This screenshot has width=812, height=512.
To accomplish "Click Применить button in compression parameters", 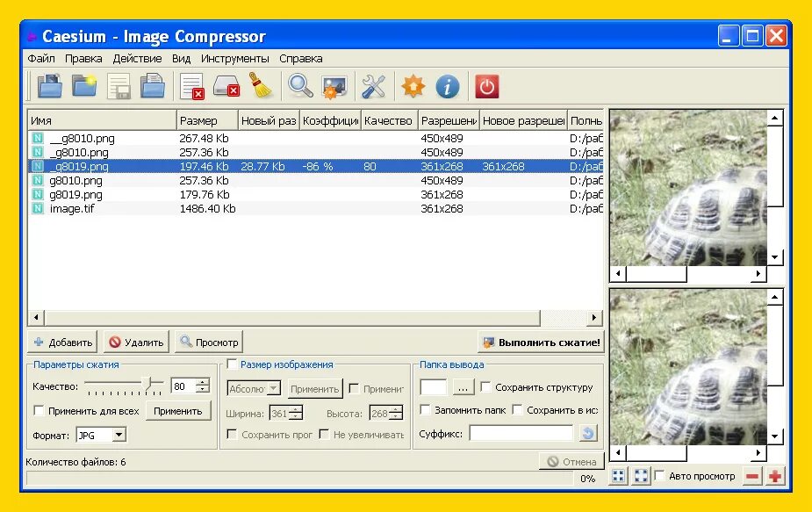I will pyautogui.click(x=178, y=411).
